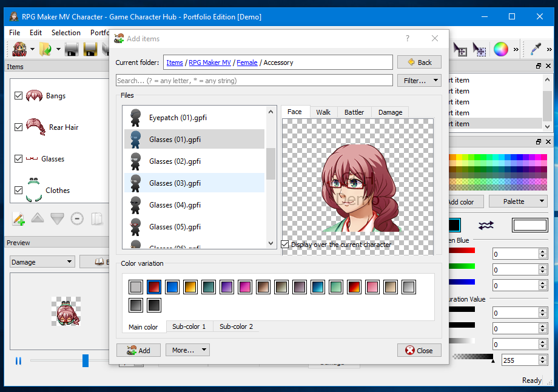558x392 pixels.
Task: Click the help question mark in Add items
Action: pos(408,38)
